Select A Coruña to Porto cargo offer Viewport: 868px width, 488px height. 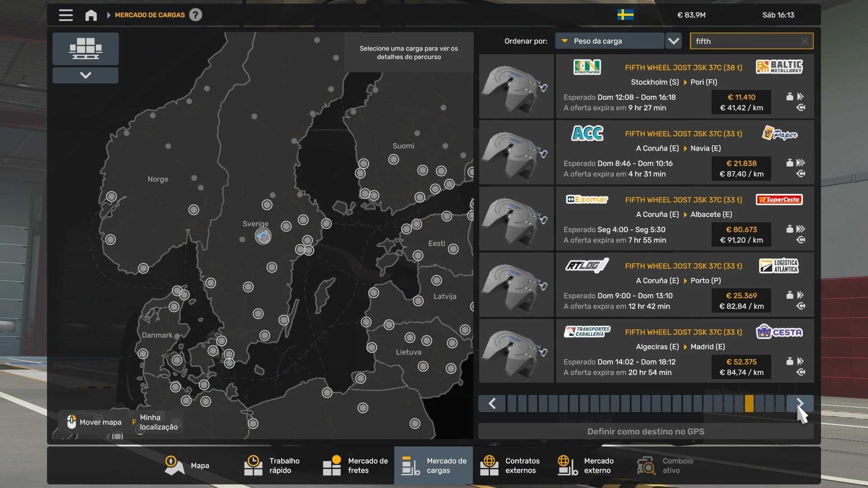click(x=646, y=285)
